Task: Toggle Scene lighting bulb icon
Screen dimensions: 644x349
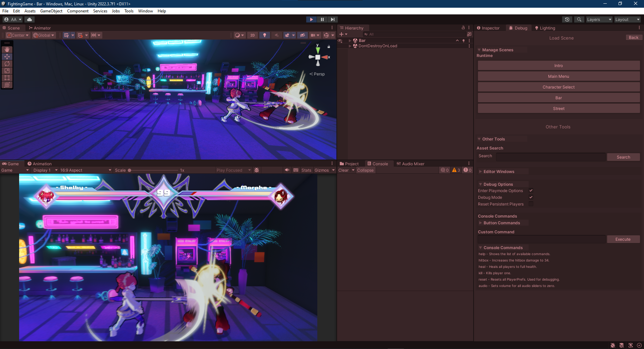Action: click(265, 35)
